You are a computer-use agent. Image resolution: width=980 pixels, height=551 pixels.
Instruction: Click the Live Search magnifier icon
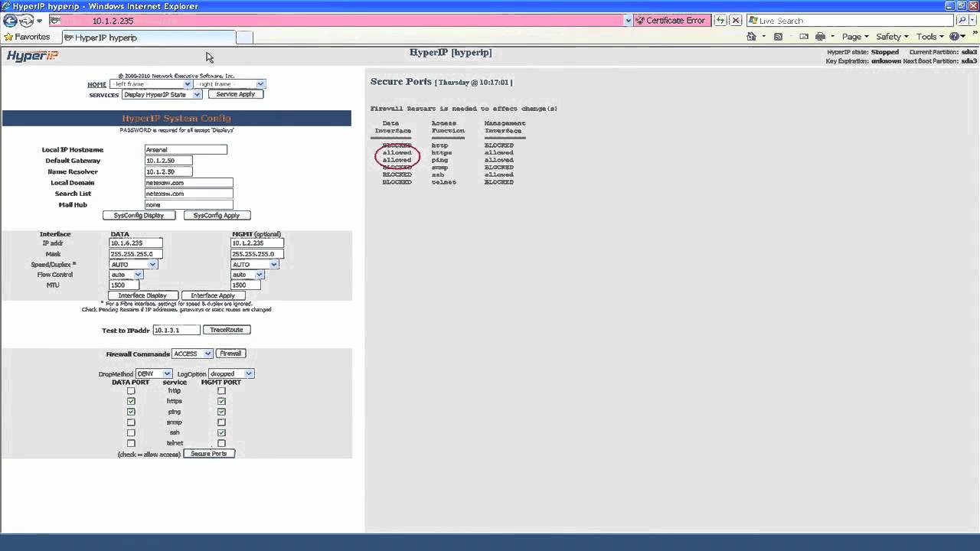pyautogui.click(x=962, y=21)
